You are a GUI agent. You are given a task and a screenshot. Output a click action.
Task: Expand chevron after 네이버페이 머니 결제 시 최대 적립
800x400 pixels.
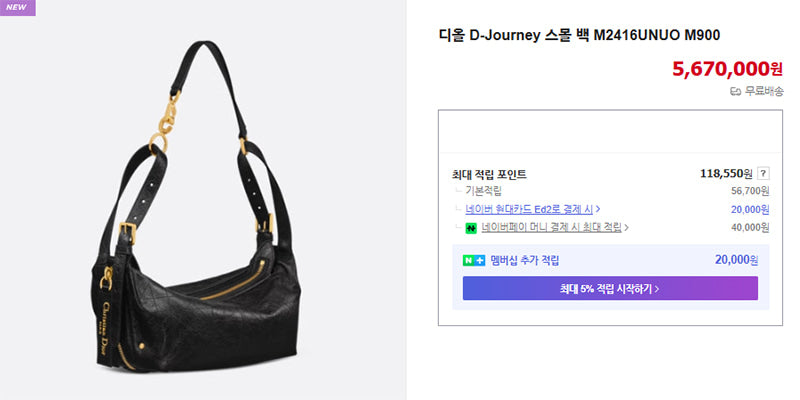coord(627,228)
